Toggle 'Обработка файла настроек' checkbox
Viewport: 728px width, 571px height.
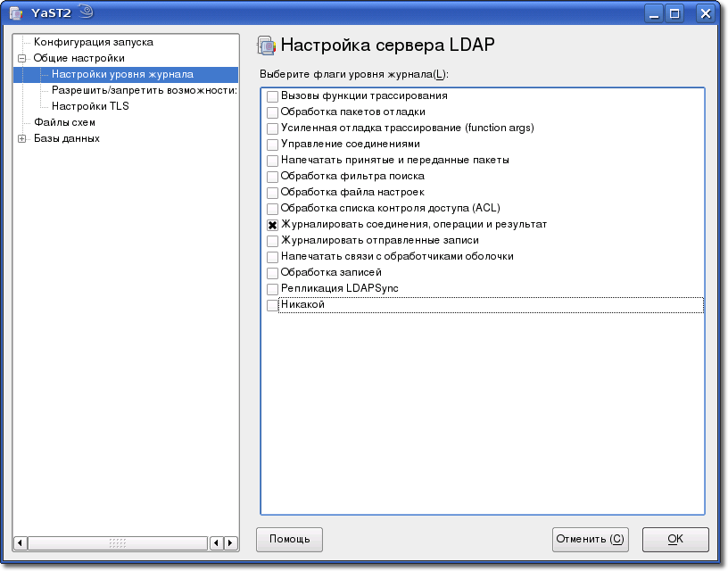click(x=272, y=193)
